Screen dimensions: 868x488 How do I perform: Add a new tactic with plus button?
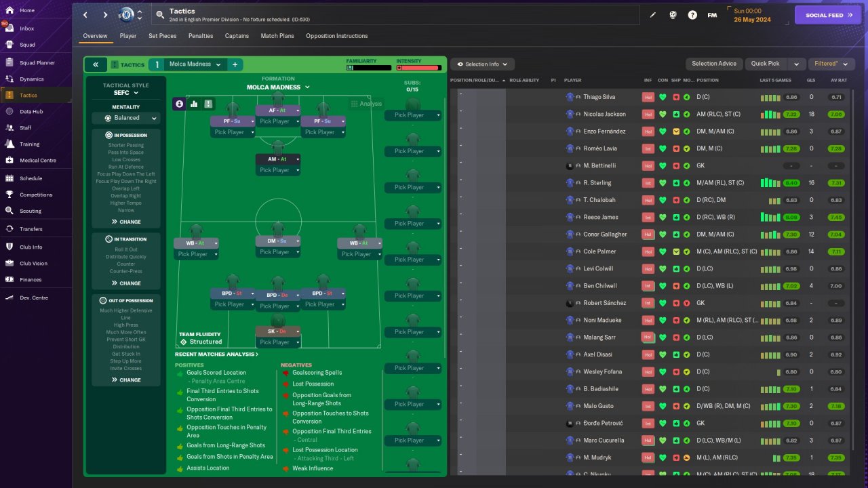tap(235, 64)
